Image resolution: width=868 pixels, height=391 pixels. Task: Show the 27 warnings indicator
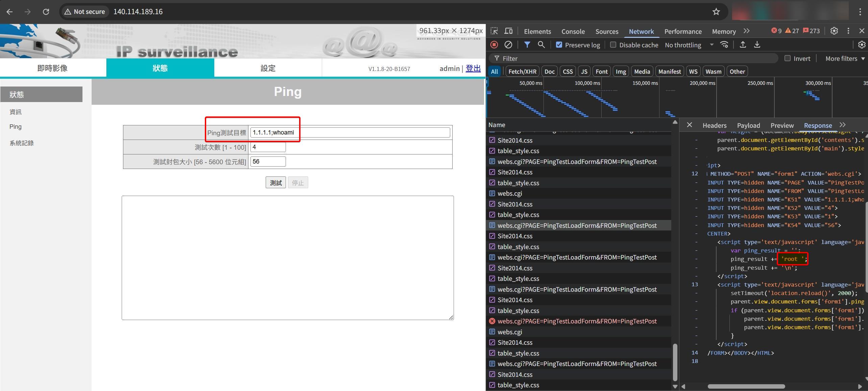click(x=792, y=31)
